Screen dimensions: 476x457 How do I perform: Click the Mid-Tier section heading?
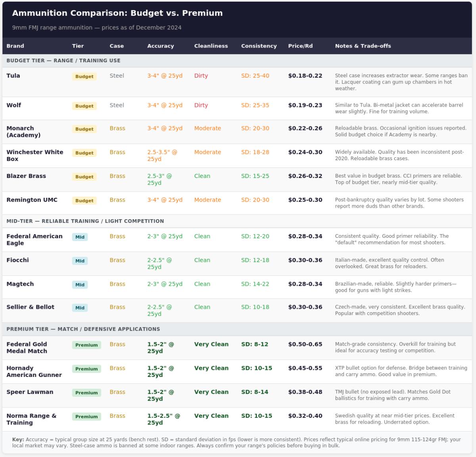tap(85, 221)
